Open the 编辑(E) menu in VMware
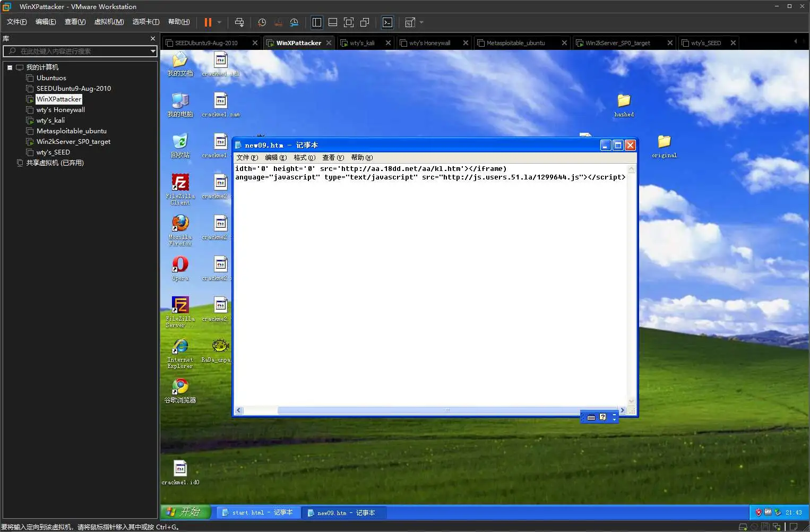Image resolution: width=810 pixels, height=532 pixels. click(46, 22)
